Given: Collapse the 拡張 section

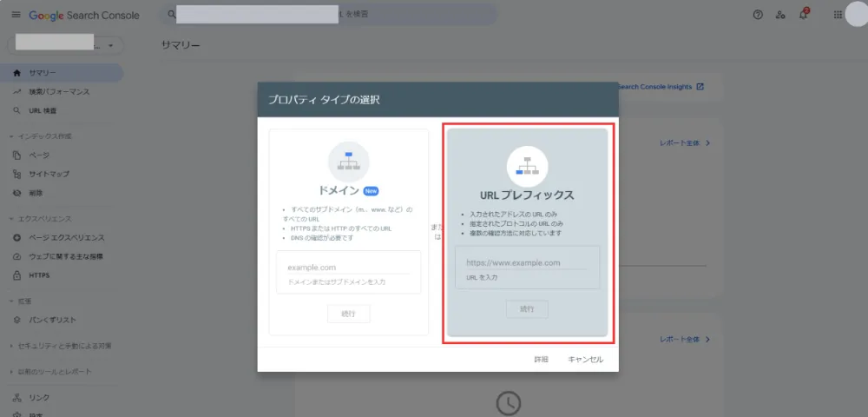Looking at the screenshot, I should [x=21, y=301].
